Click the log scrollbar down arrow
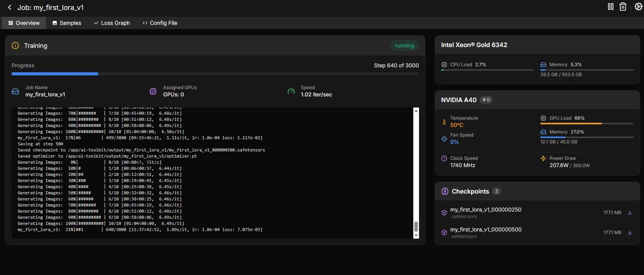The width and height of the screenshot is (644, 275). tap(416, 236)
